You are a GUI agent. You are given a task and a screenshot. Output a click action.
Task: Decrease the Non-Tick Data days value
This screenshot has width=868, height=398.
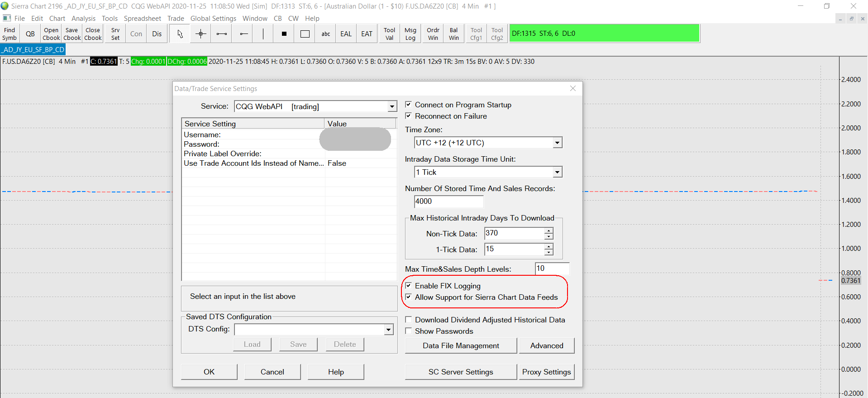(549, 236)
